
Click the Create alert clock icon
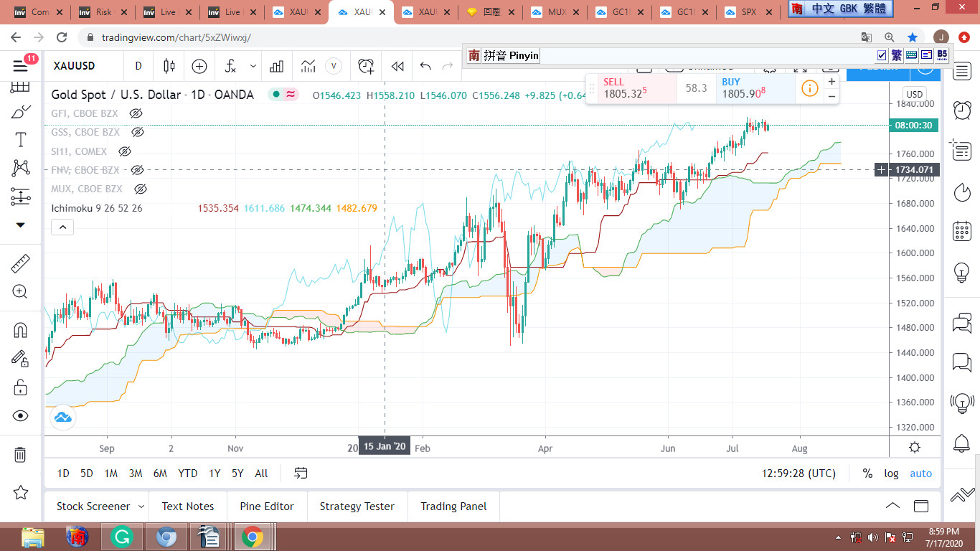pyautogui.click(x=366, y=66)
